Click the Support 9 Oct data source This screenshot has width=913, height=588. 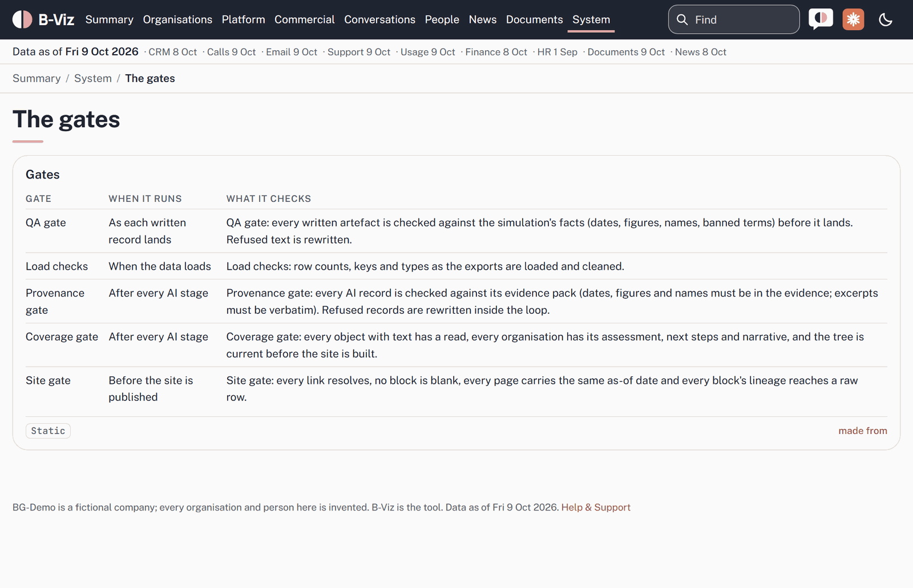[359, 52]
